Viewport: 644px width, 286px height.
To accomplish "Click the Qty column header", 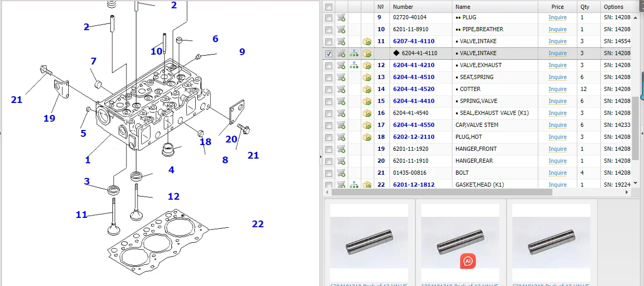I will coord(589,7).
